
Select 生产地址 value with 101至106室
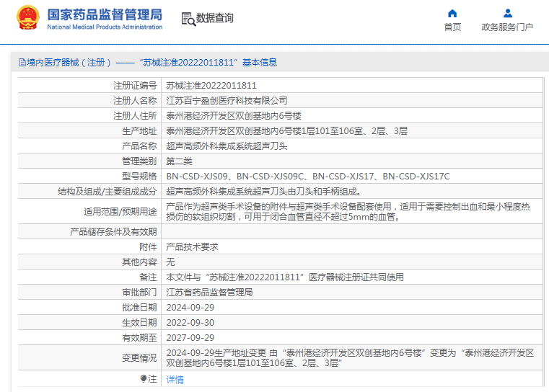pos(286,131)
